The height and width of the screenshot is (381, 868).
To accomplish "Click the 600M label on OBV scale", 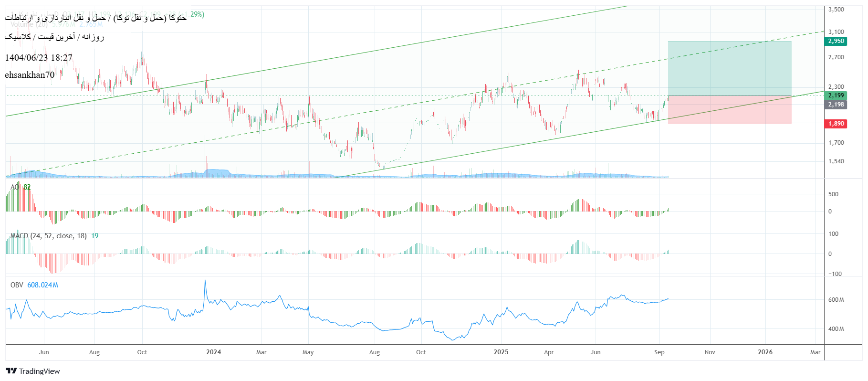I will click(x=836, y=300).
